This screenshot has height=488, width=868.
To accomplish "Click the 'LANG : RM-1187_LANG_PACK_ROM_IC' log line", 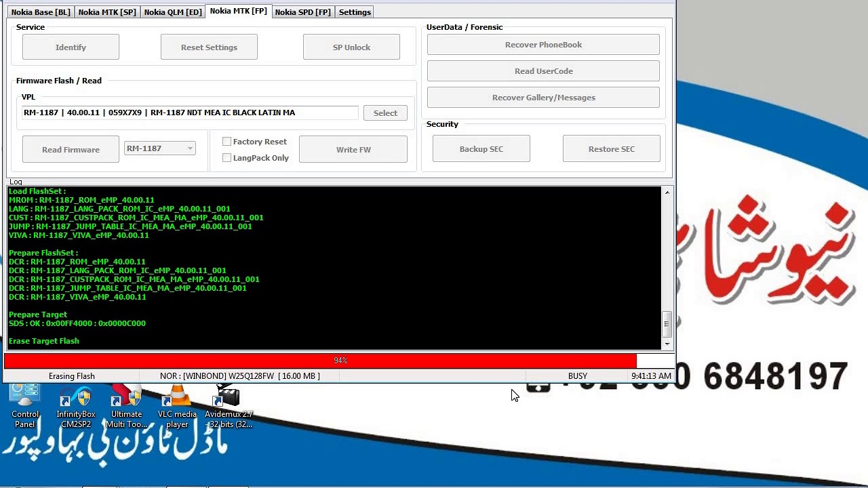I will point(119,209).
